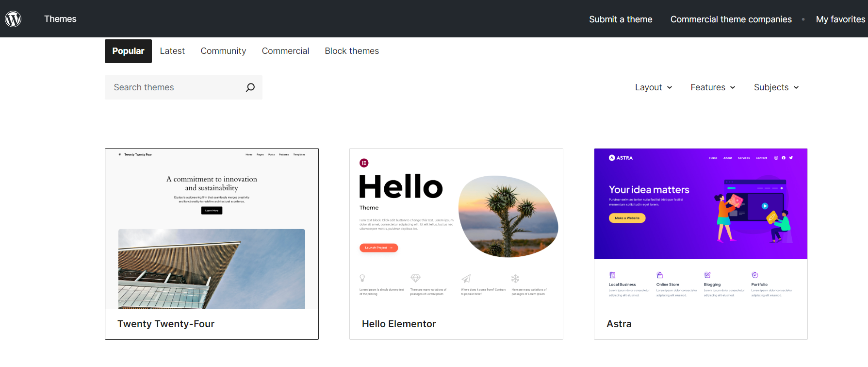The image size is (868, 367).
Task: Click the Hello Elementor theme title
Action: coord(399,324)
